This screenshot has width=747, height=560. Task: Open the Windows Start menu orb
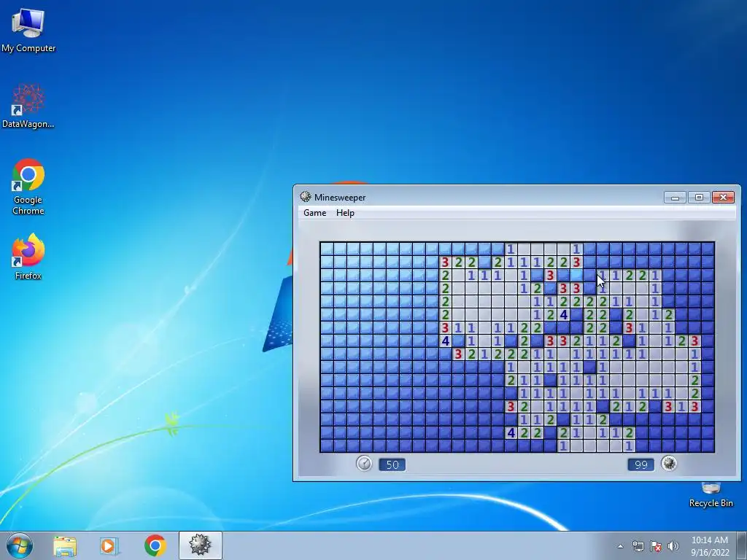20,545
